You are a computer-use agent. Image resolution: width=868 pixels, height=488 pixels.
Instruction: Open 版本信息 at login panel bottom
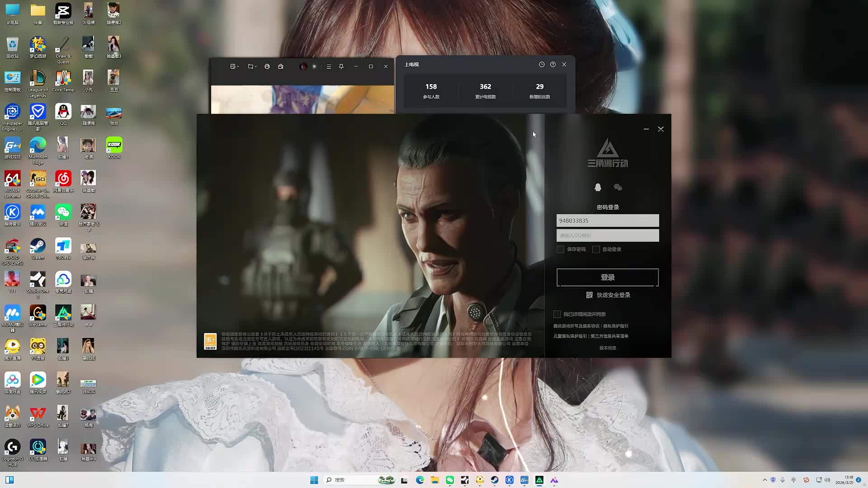pos(608,348)
